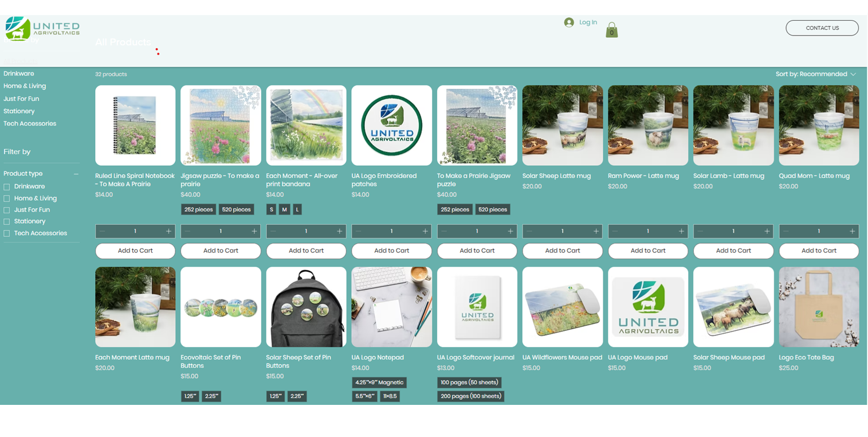Choose size S for the bandana

pyautogui.click(x=272, y=209)
